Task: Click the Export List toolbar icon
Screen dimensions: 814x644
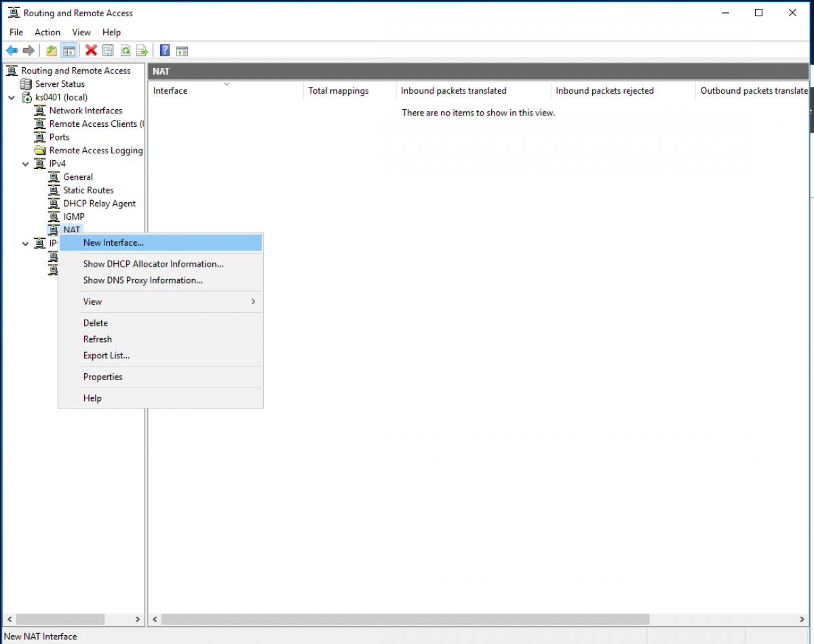Action: [x=142, y=50]
